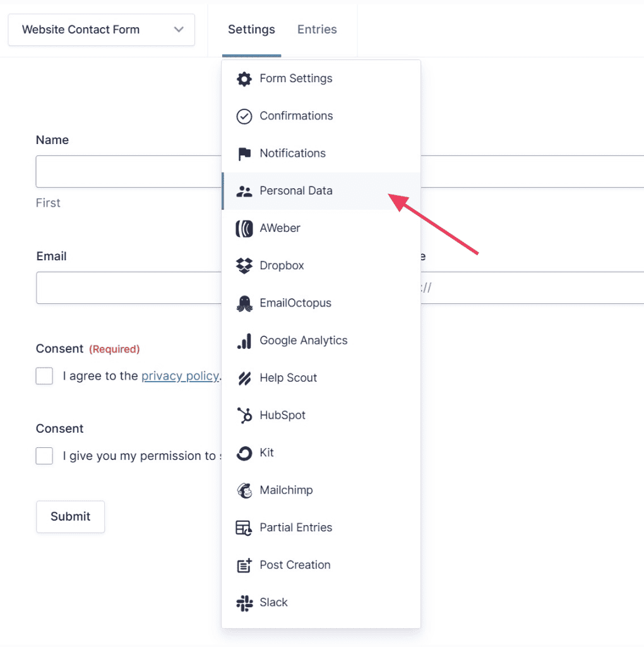This screenshot has width=644, height=647.
Task: Switch to the Settings tab
Action: tap(251, 30)
